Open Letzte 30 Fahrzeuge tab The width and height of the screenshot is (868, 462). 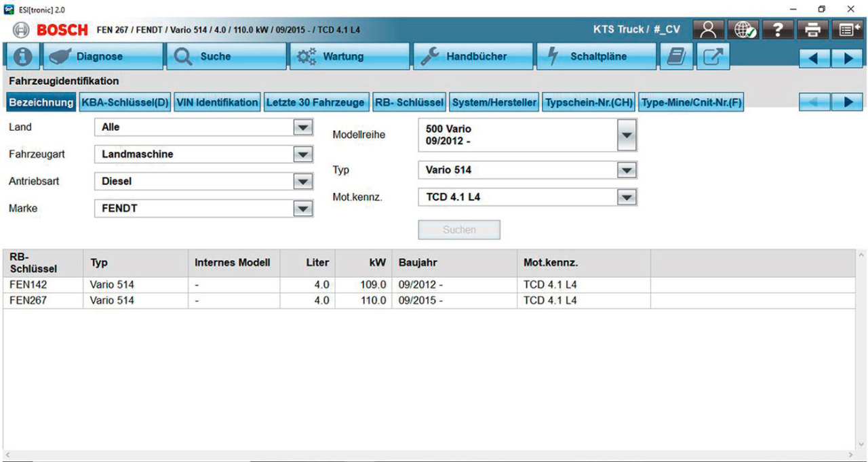click(x=315, y=102)
